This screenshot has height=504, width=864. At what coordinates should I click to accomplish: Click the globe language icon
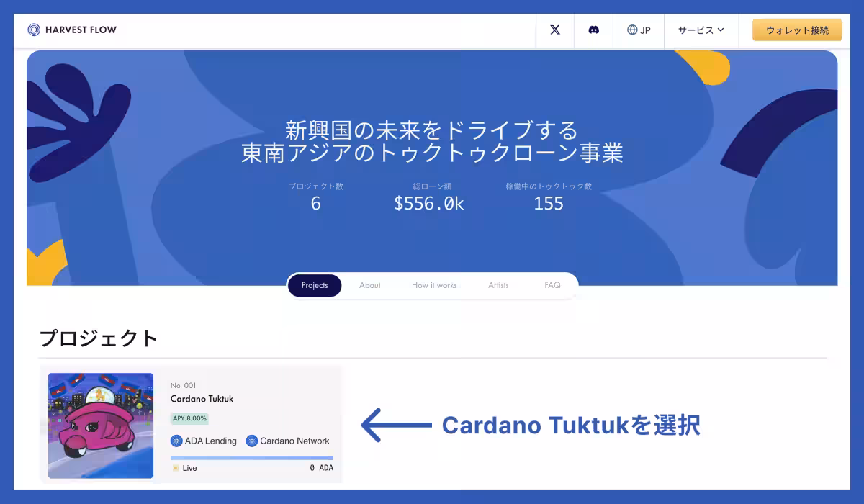click(x=632, y=30)
